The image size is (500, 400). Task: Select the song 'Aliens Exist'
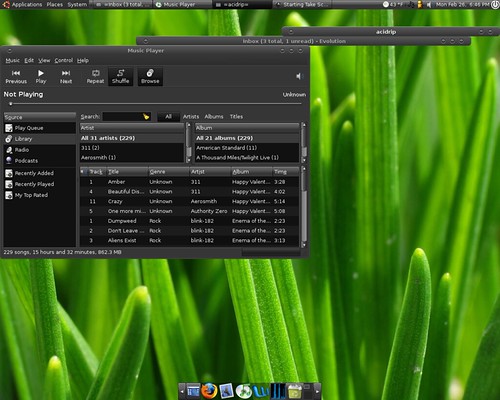click(189, 240)
